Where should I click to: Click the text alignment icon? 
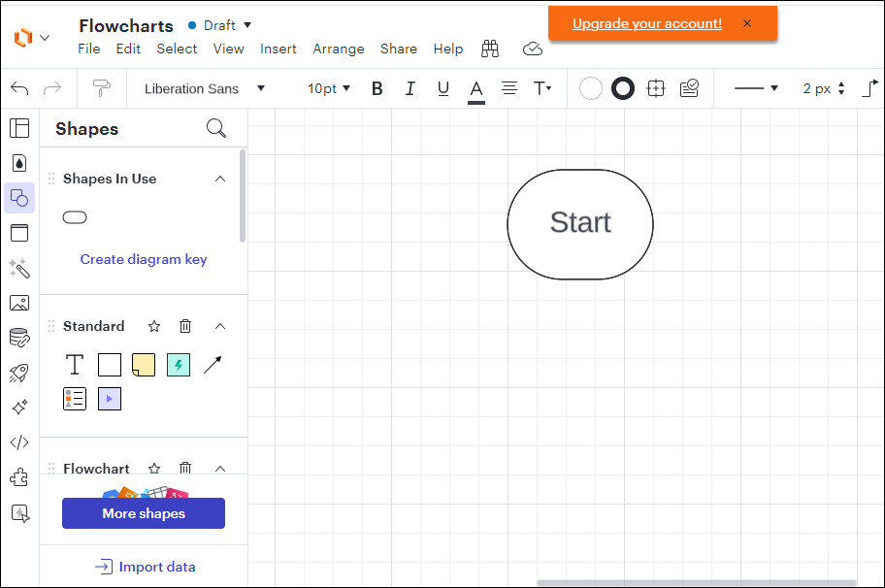click(509, 88)
